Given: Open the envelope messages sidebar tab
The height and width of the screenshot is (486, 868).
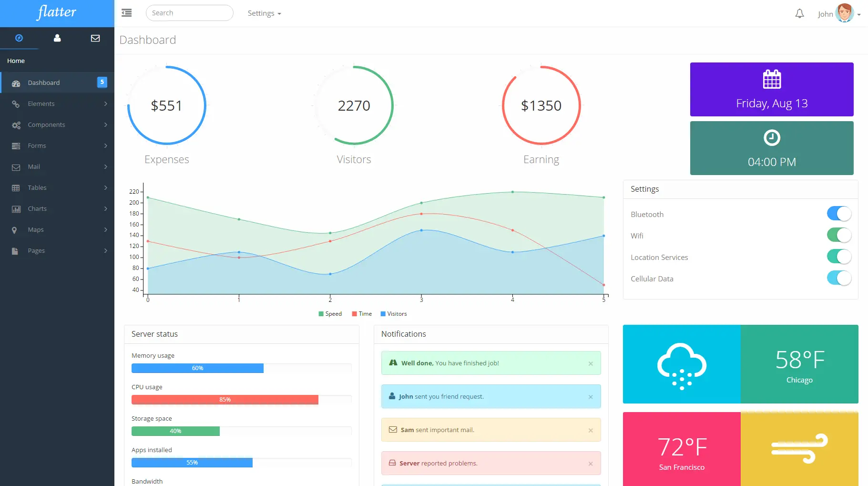Looking at the screenshot, I should tap(95, 38).
